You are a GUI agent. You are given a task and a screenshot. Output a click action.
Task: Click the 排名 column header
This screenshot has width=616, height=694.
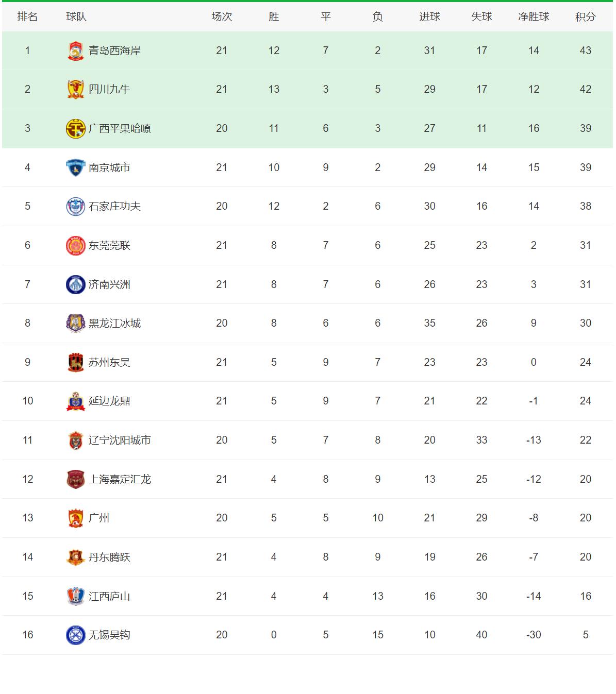click(x=27, y=16)
